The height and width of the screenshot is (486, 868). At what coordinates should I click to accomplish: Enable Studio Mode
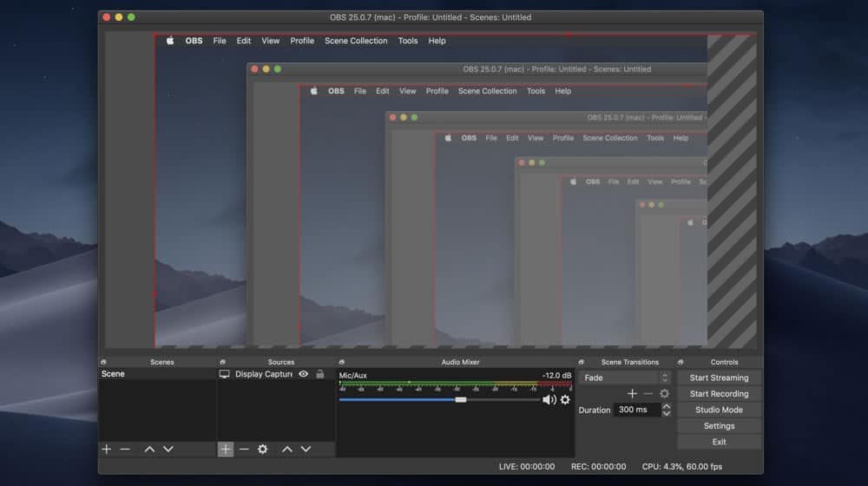click(x=719, y=410)
